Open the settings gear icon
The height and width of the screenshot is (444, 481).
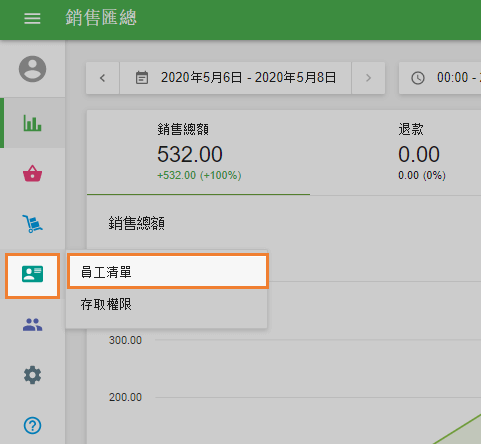click(x=32, y=375)
